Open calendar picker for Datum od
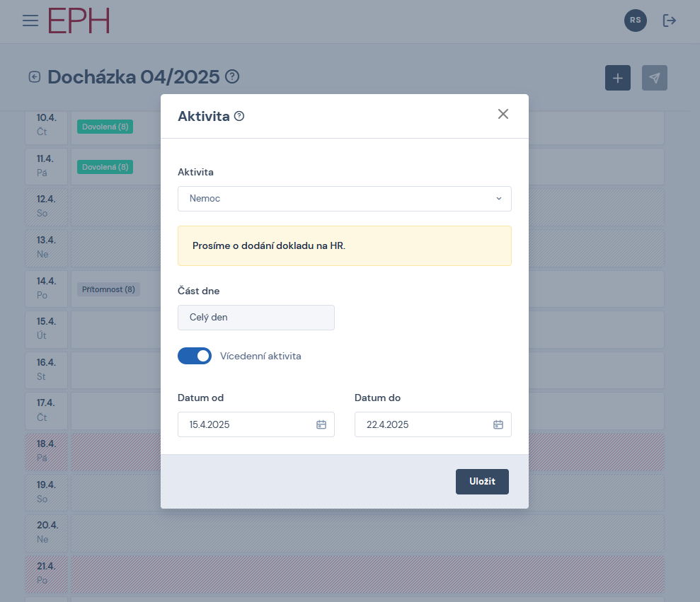The height and width of the screenshot is (602, 700). [321, 424]
